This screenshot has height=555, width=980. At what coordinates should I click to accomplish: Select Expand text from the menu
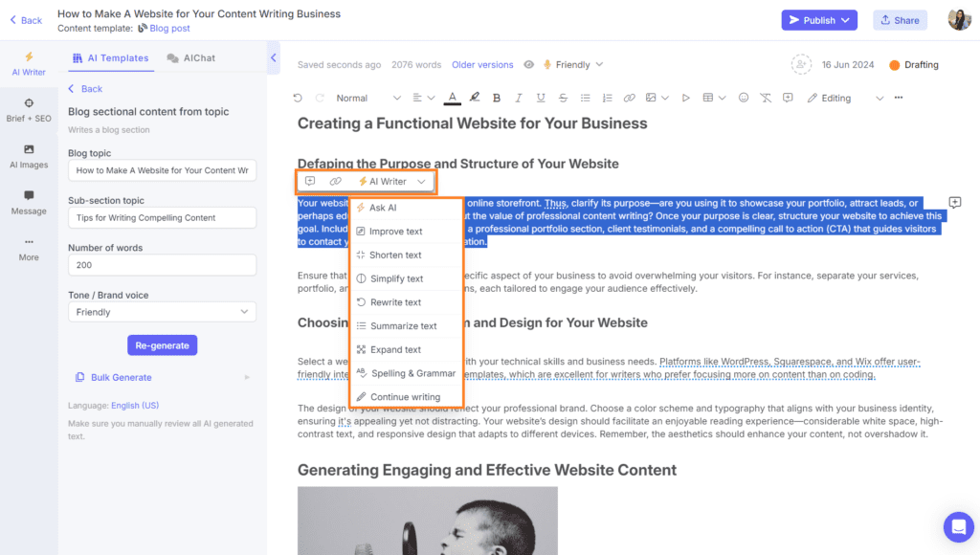(x=406, y=350)
